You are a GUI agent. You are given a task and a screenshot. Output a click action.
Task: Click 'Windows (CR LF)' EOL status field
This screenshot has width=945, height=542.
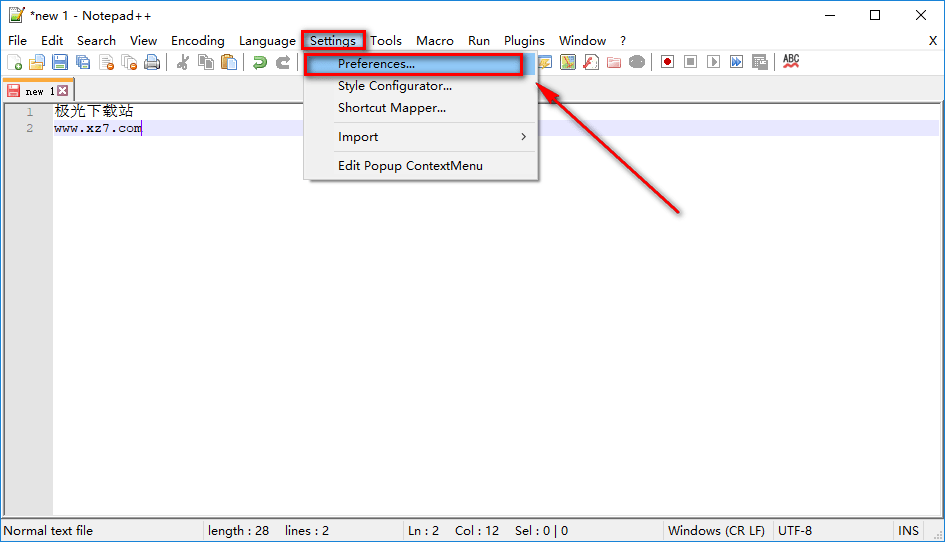click(x=716, y=531)
